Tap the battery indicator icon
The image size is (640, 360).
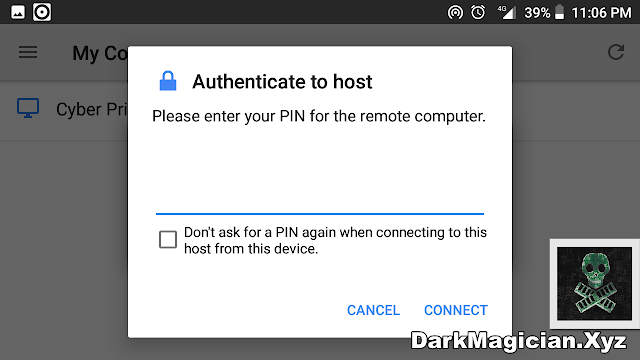[x=560, y=12]
